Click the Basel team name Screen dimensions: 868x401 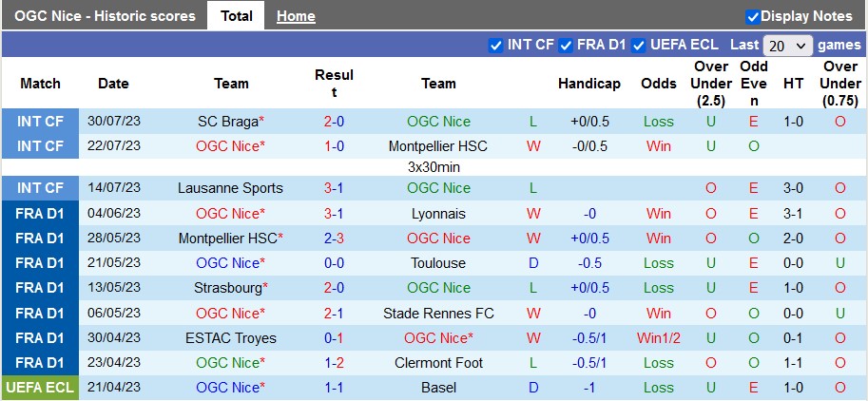438,388
